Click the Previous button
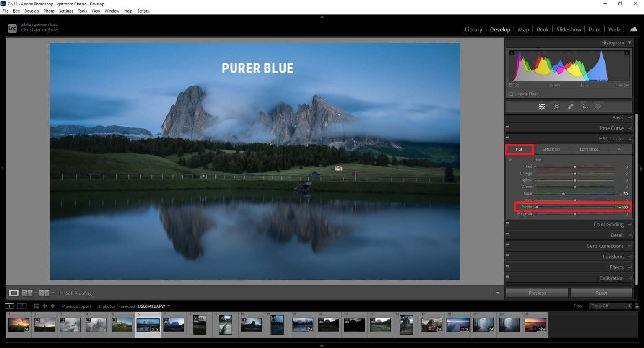 click(537, 293)
